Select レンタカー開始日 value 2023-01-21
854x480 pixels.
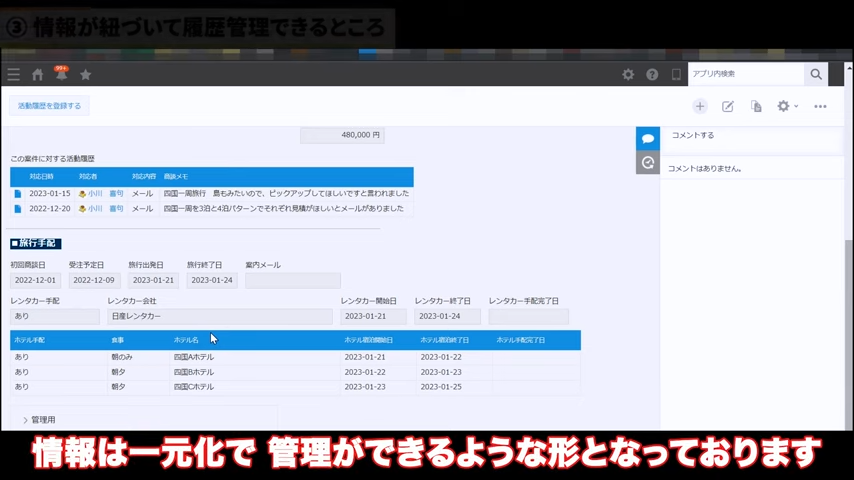tap(373, 317)
